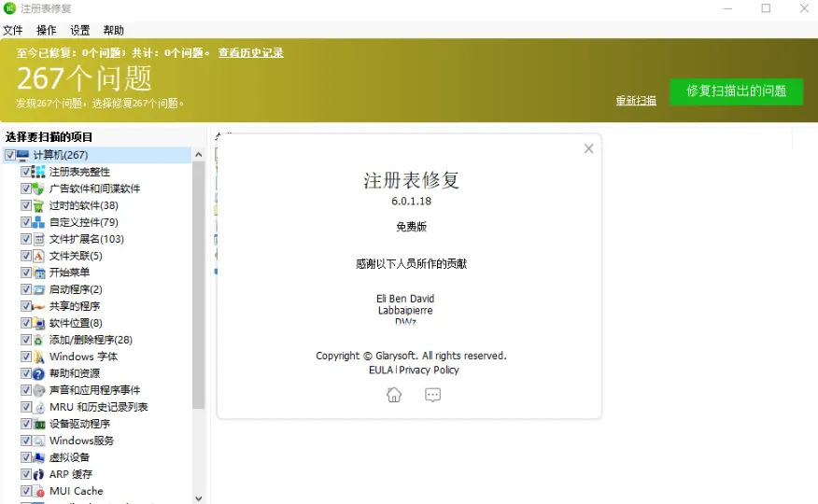
Task: Click the computer icon beside 计算机(267)
Action: point(22,155)
